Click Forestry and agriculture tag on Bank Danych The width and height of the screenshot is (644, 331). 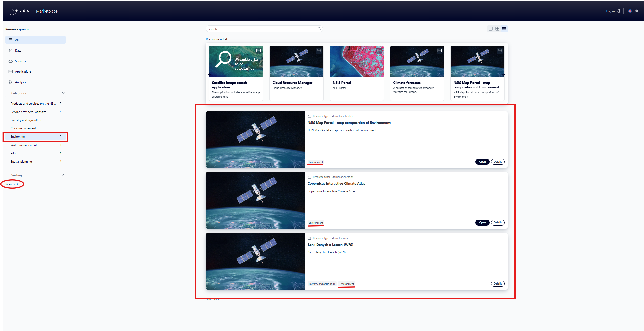click(x=322, y=284)
